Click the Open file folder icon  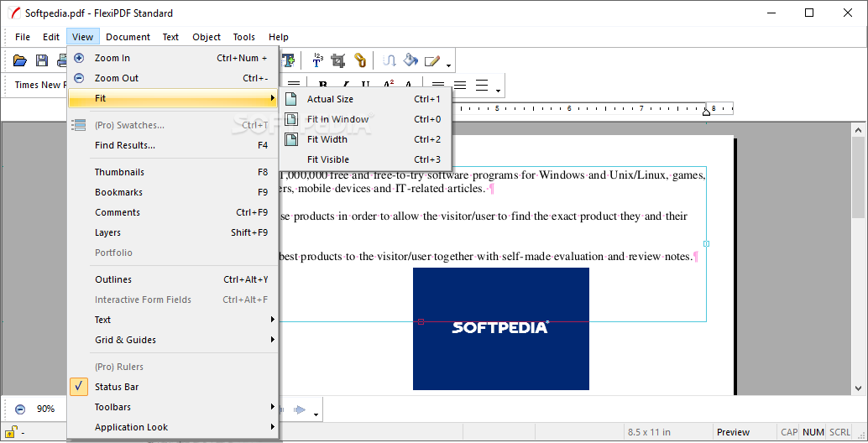coord(20,60)
